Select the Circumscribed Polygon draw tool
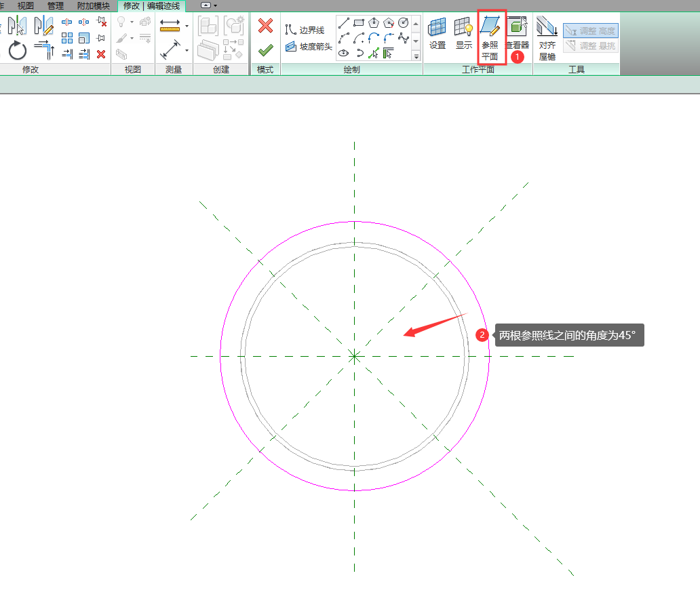700x605 pixels. click(x=389, y=22)
